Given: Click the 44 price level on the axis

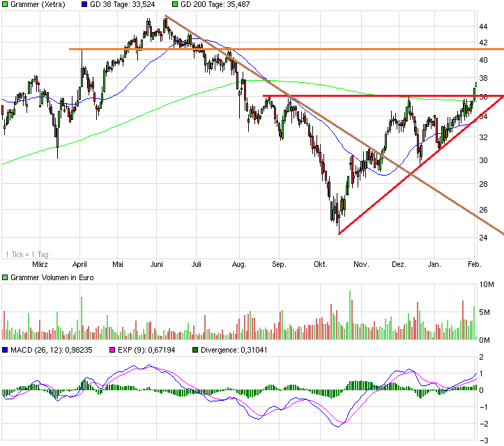Looking at the screenshot, I should 482,26.
